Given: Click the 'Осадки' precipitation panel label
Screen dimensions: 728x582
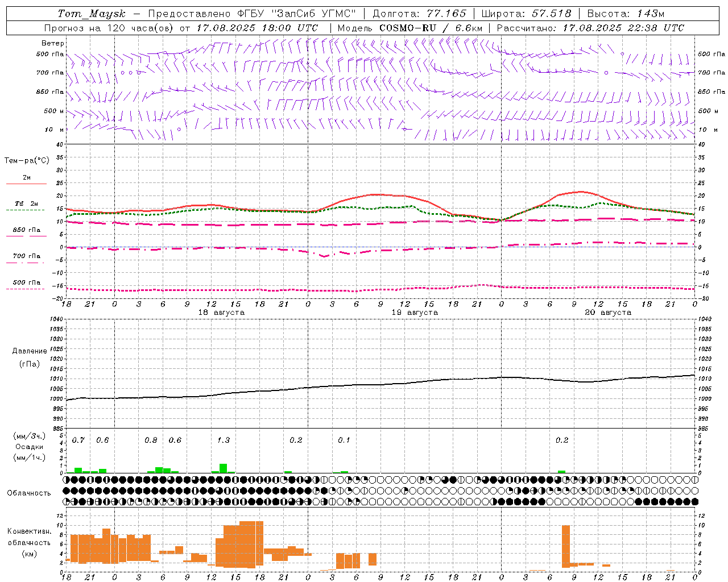Looking at the screenshot, I should point(28,447).
